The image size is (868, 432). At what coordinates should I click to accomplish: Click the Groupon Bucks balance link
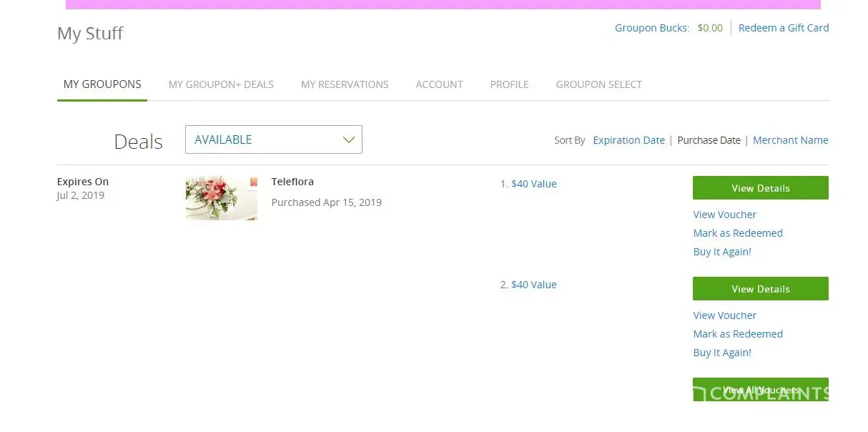point(669,28)
